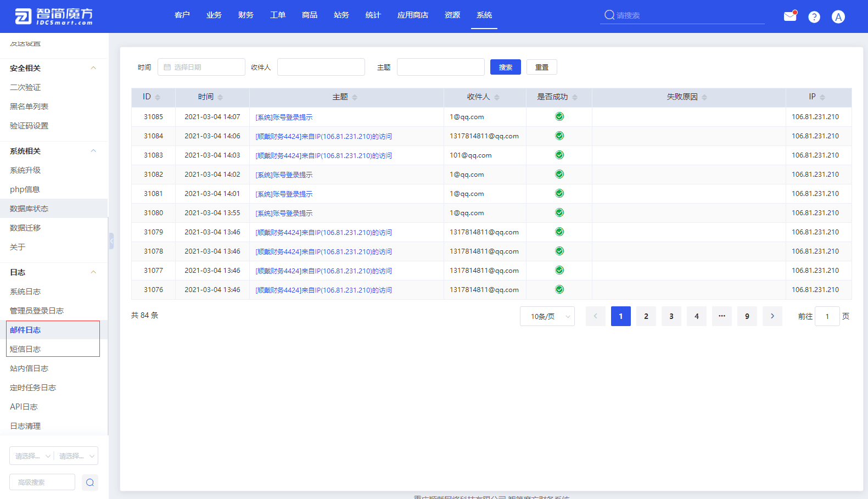Sort table by 时间 column arrows

(x=220, y=97)
